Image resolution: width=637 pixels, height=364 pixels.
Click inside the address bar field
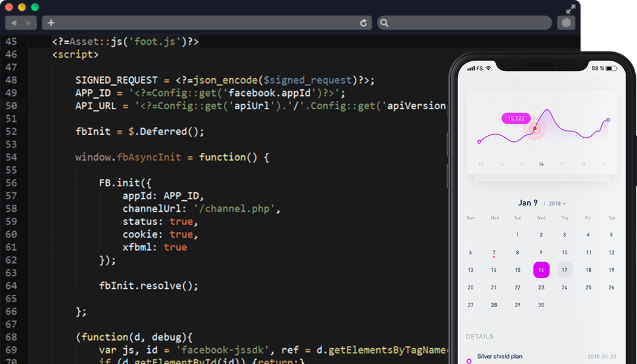(x=206, y=23)
